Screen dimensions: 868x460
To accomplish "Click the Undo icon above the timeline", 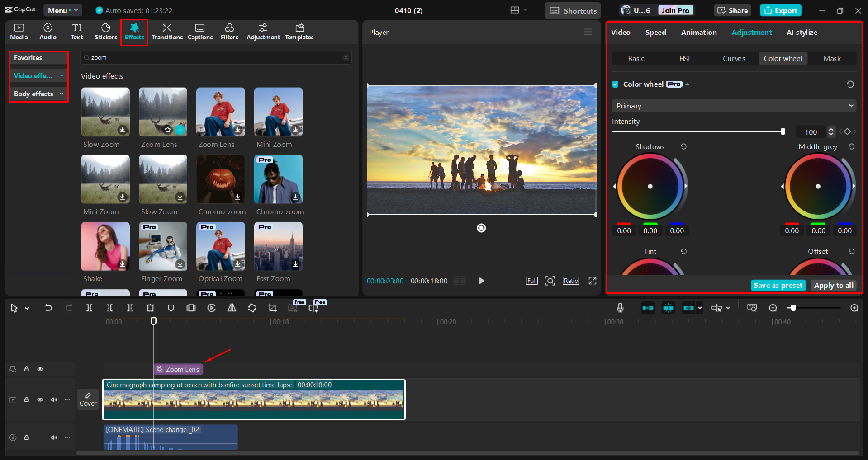I will 48,308.
